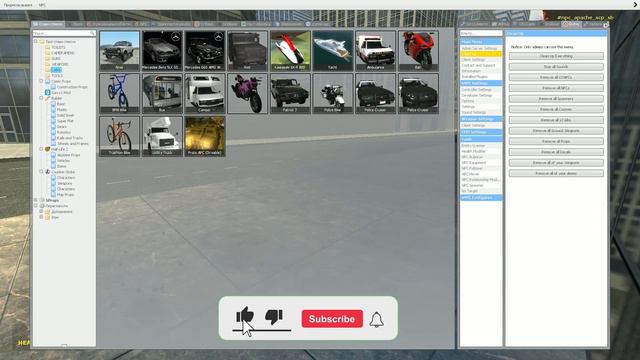Screen dimensions: 640x360
Task: Collapse the Tools category header
Action: [481, 139]
